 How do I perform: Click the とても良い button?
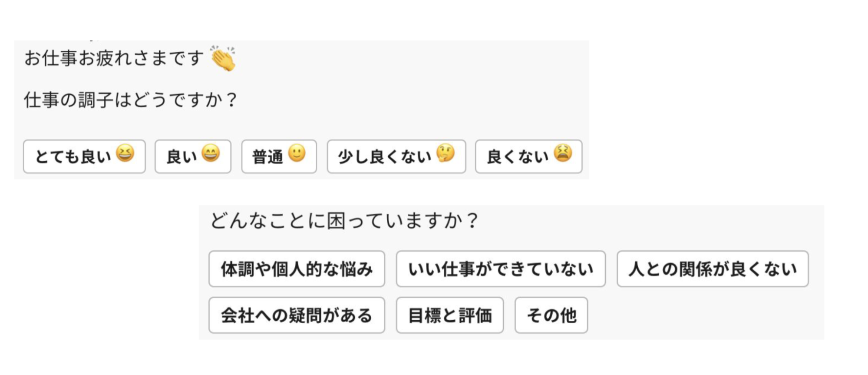pos(84,156)
